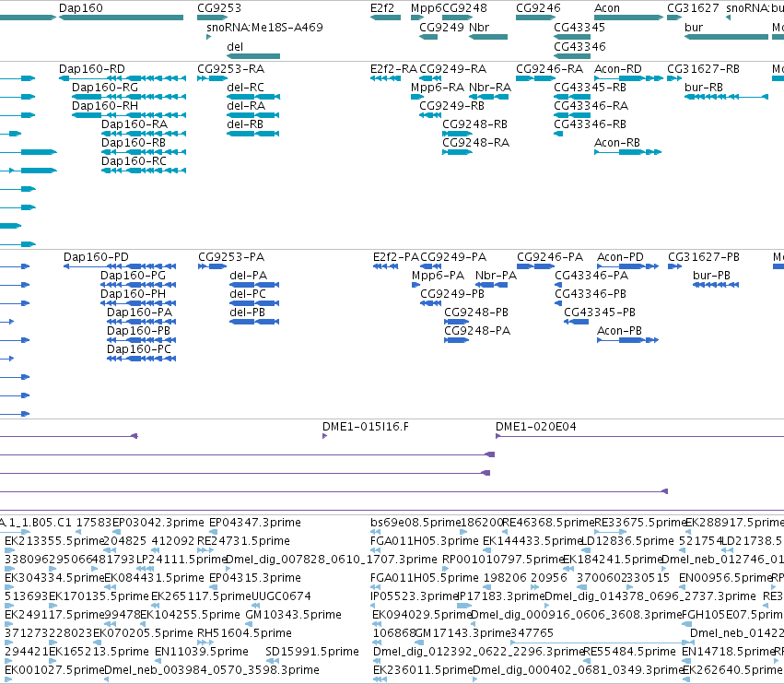Select the Nbr gene label
Image resolution: width=784 pixels, height=684 pixels.
pos(479,27)
